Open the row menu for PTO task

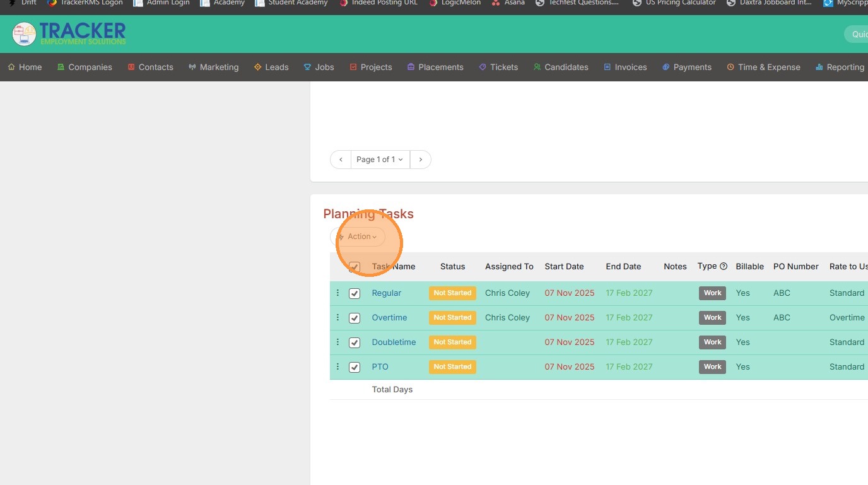[x=337, y=366]
